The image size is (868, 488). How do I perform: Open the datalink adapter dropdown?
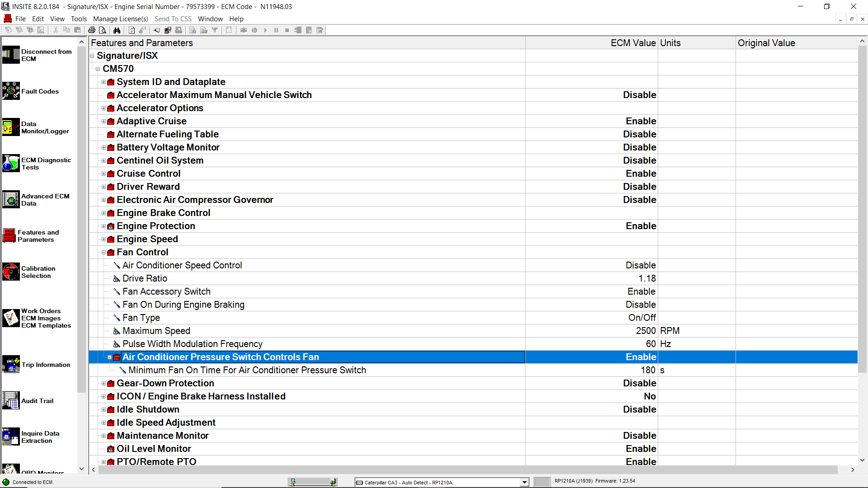click(524, 482)
